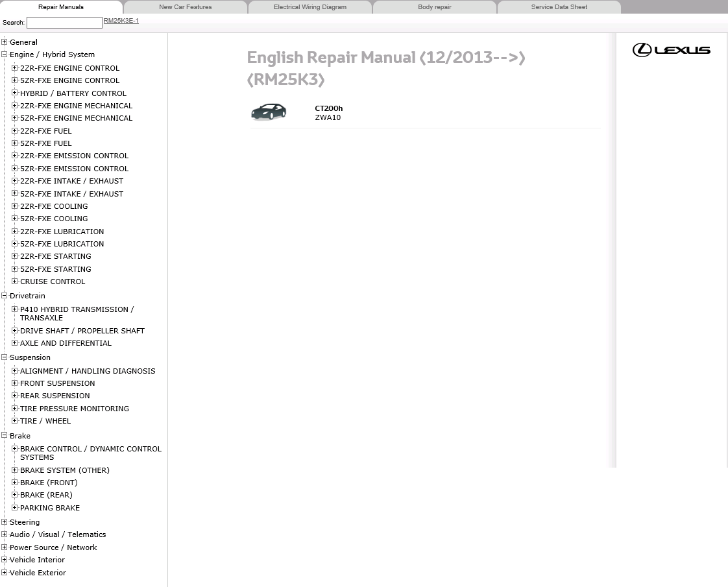Expand the BRAKE (FRONT) section
The width and height of the screenshot is (728, 587).
click(x=14, y=483)
